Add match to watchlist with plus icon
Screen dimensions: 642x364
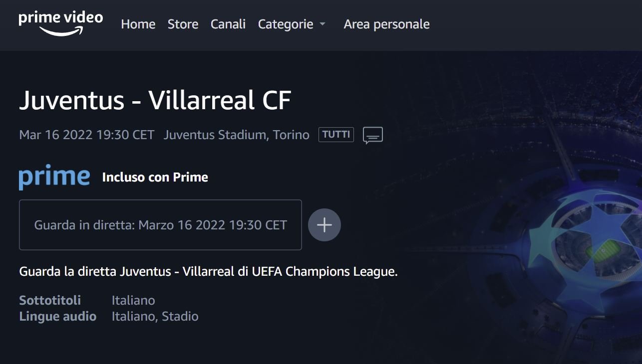pos(324,225)
